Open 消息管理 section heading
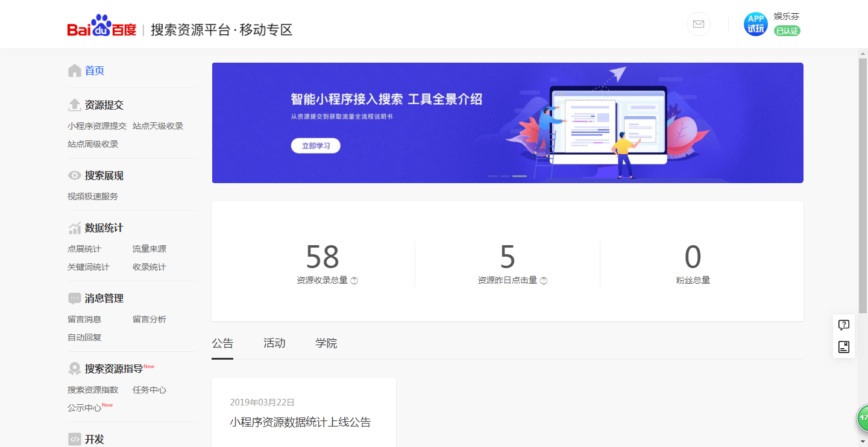 click(x=104, y=298)
